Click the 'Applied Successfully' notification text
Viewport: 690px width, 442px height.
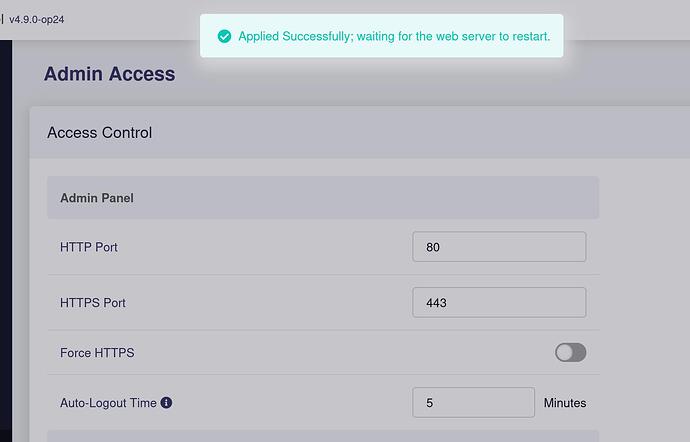394,36
